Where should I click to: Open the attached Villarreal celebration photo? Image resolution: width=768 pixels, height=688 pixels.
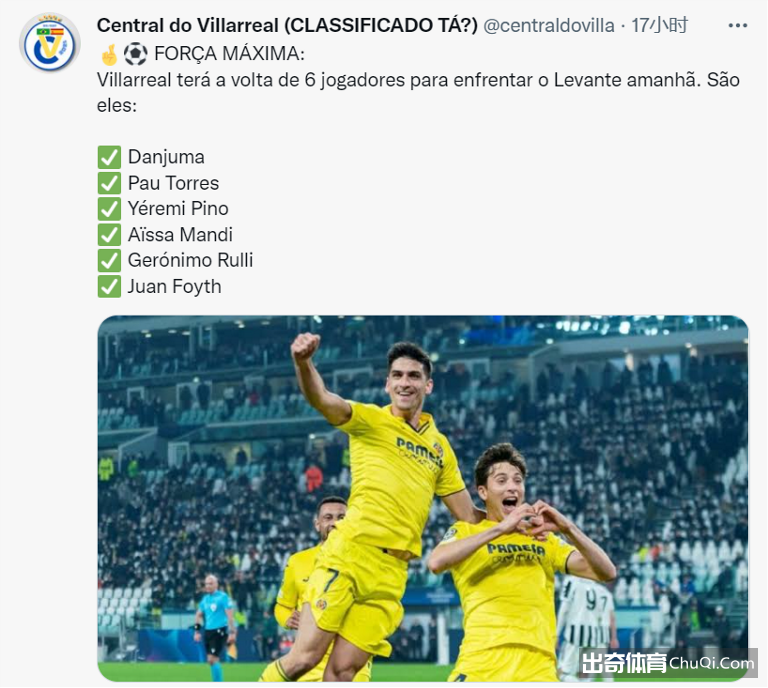423,498
